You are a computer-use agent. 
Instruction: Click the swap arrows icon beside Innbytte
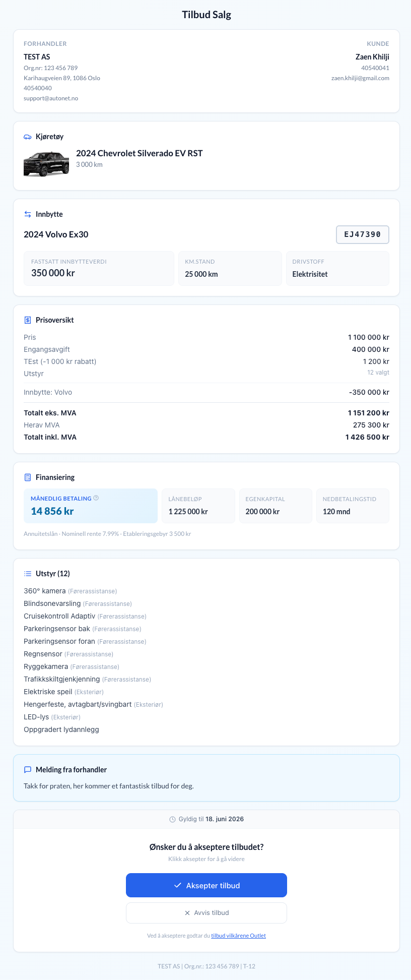coord(28,214)
